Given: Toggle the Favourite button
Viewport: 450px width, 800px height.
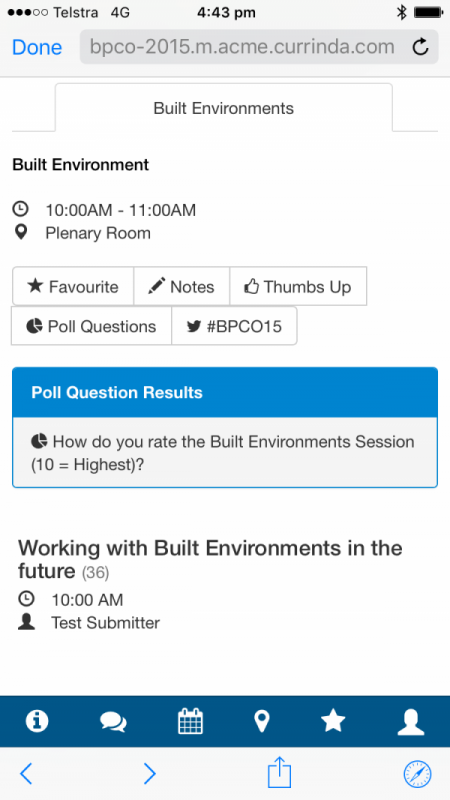Looking at the screenshot, I should (x=73, y=286).
